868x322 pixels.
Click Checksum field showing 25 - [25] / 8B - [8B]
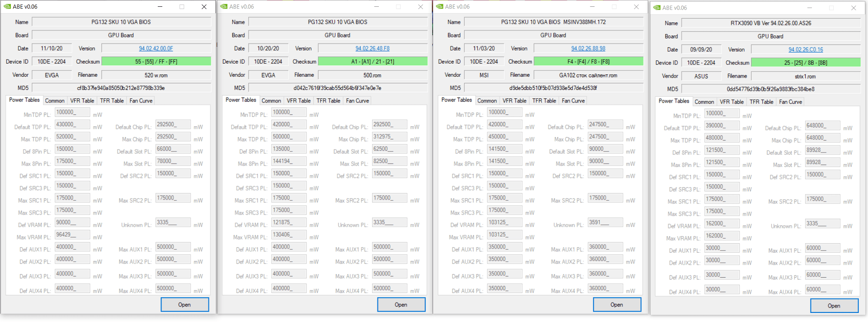[x=806, y=63]
